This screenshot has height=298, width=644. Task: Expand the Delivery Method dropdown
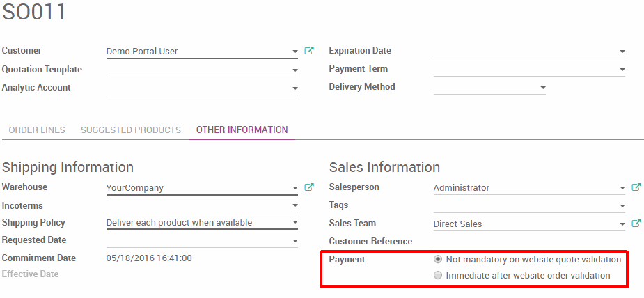(x=542, y=88)
